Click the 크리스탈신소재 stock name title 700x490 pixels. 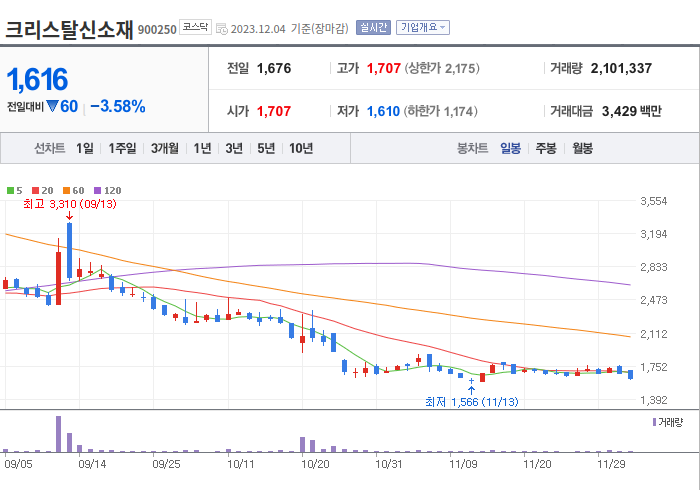[69, 29]
